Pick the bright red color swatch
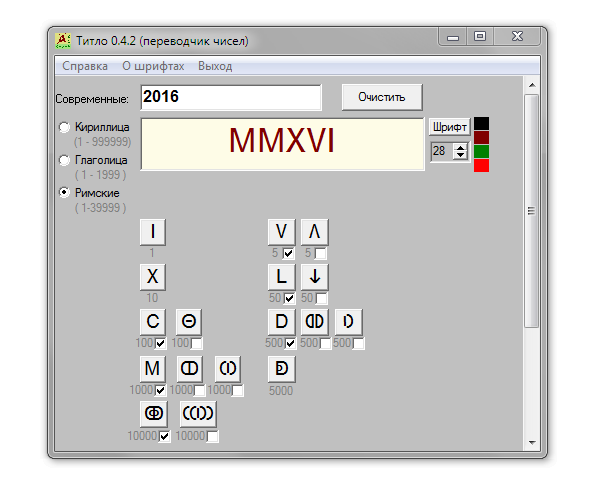The height and width of the screenshot is (486, 600). point(481,165)
